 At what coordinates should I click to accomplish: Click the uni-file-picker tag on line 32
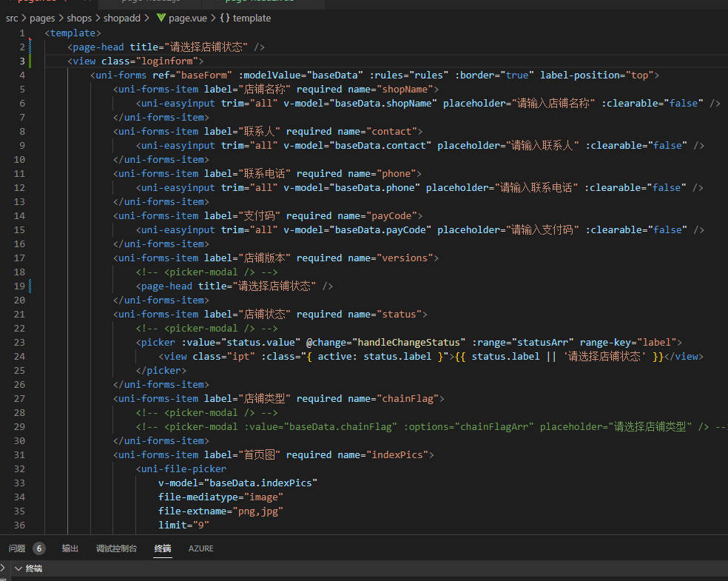point(183,469)
